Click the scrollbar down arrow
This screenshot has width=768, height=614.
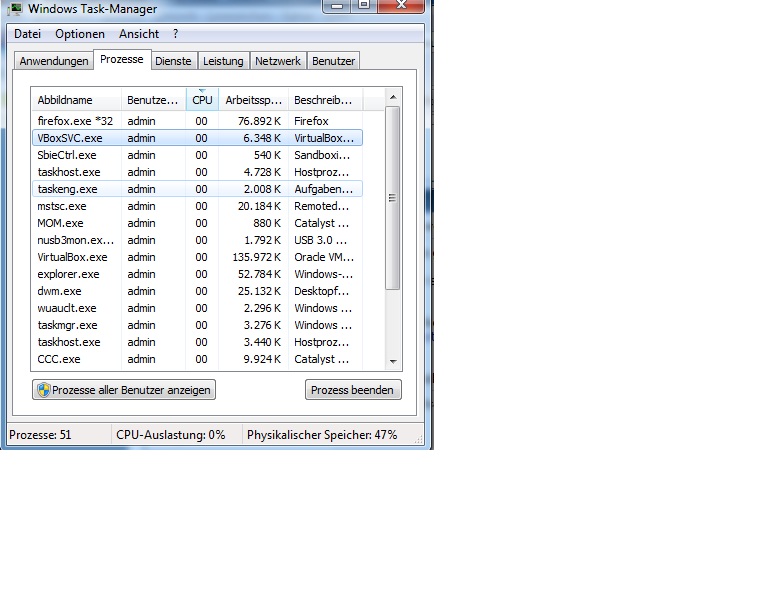(x=393, y=361)
